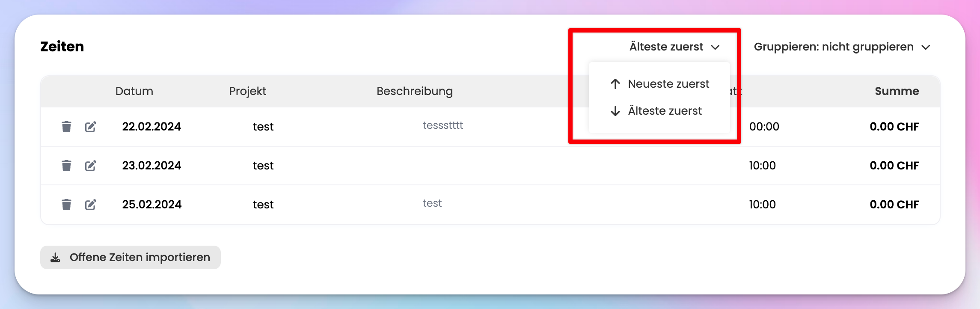980x309 pixels.
Task: Edit the 23.02.2024 time entry
Action: coord(90,166)
